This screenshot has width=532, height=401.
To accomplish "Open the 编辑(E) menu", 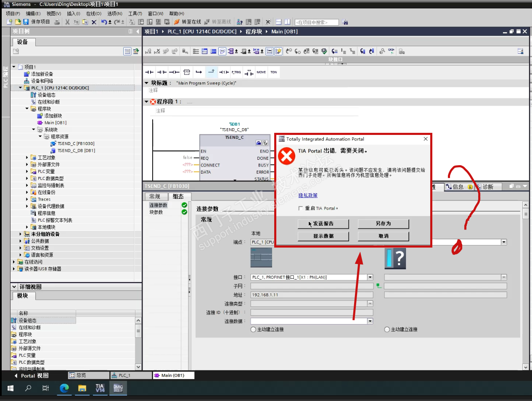I will (x=33, y=13).
